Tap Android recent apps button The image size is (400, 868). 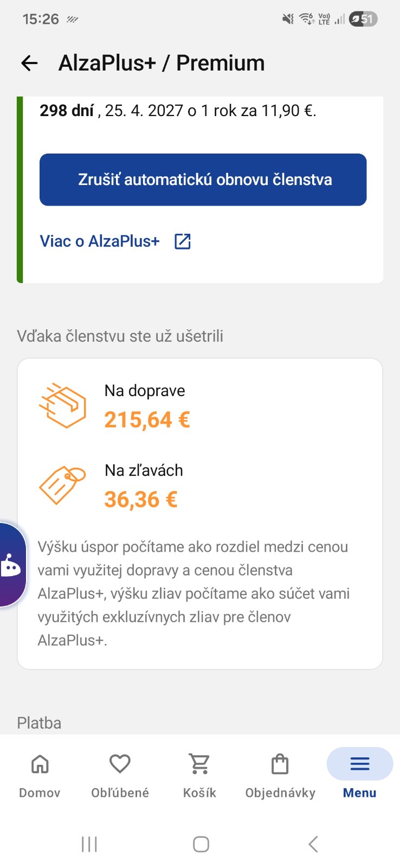(89, 844)
